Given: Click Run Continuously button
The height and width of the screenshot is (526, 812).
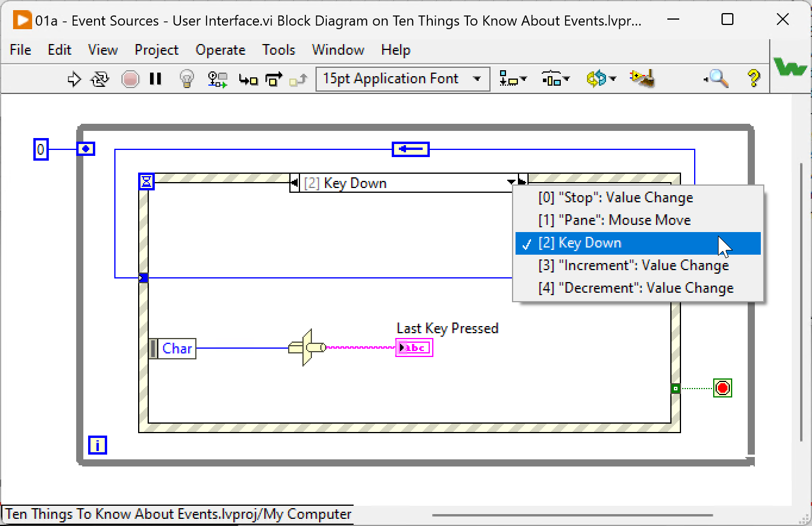Looking at the screenshot, I should [100, 79].
